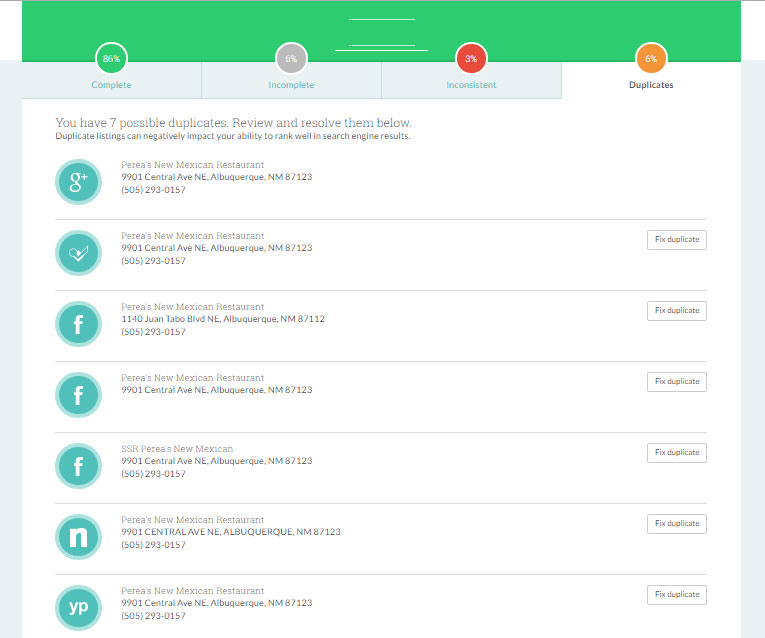Click the Yellow Pages listing's address
Viewport: 765px width, 638px height.
[217, 603]
